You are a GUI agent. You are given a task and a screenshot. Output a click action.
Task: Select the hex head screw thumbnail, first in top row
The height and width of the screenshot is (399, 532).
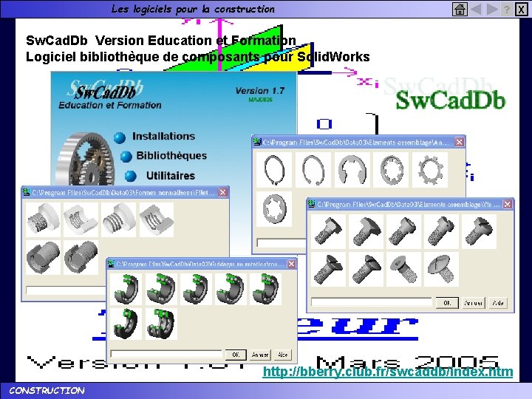328,232
